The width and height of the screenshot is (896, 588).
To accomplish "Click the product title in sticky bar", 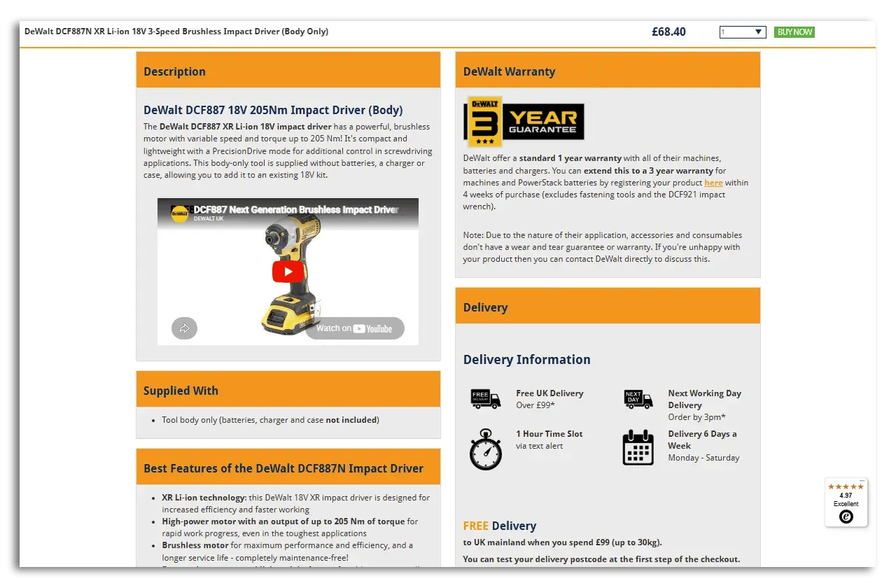I will (176, 31).
